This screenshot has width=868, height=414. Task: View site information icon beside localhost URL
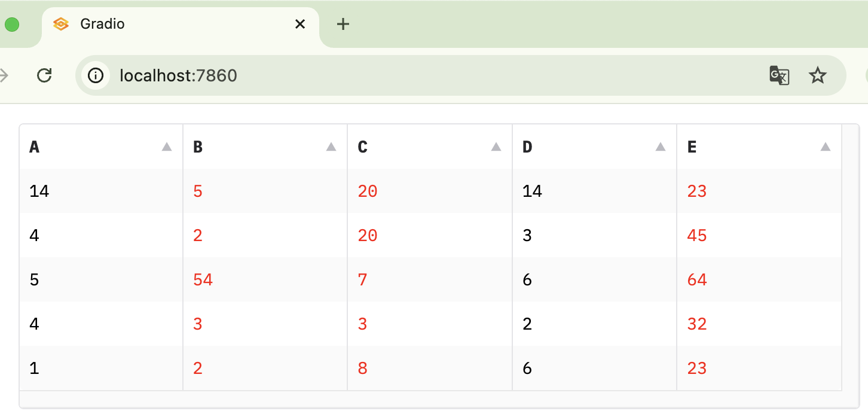click(96, 75)
